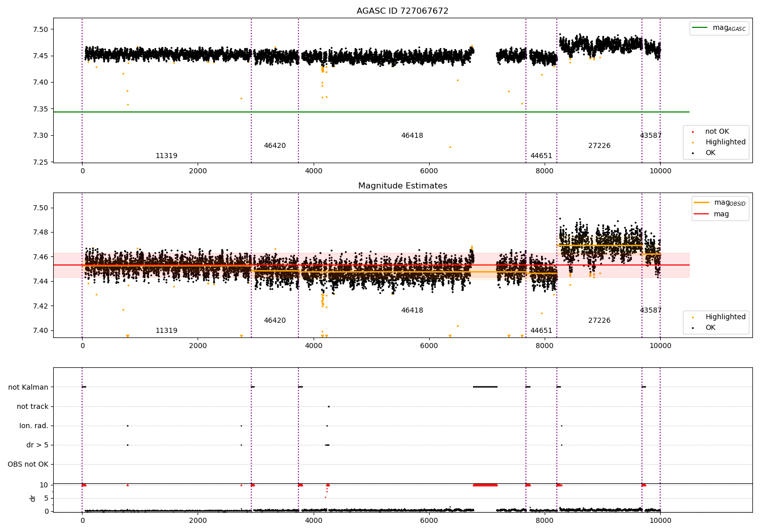Image resolution: width=760 pixels, height=532 pixels.
Task: Click the 7.48 y-axis tick in middle plot
Action: tap(41, 233)
